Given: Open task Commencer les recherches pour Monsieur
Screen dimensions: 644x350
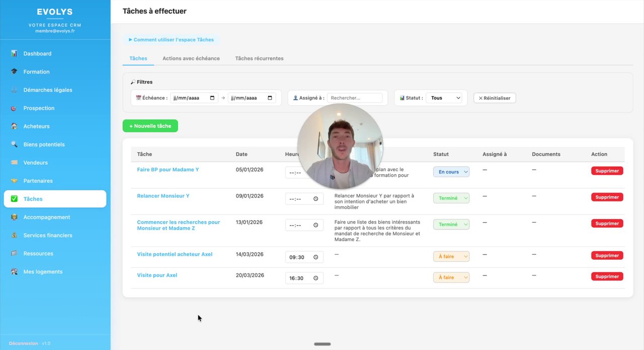Looking at the screenshot, I should click(179, 225).
